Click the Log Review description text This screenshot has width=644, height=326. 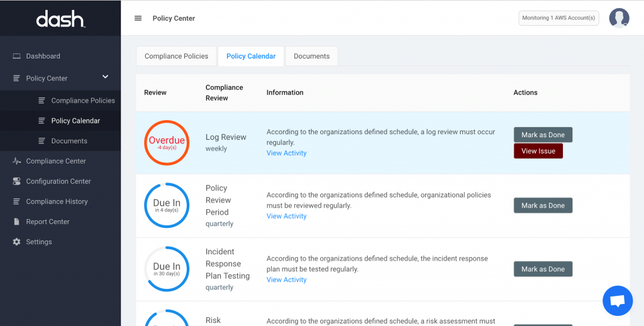[x=380, y=137]
